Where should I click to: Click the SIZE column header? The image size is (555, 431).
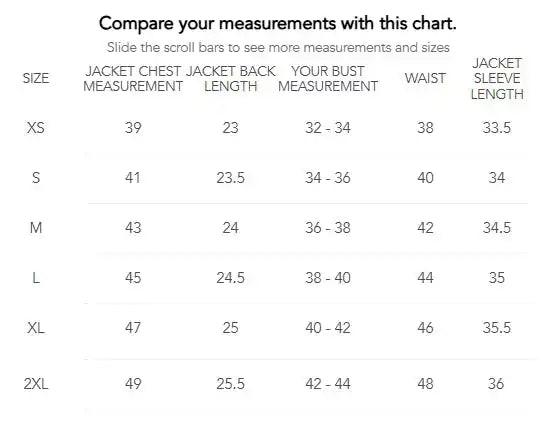click(36, 78)
